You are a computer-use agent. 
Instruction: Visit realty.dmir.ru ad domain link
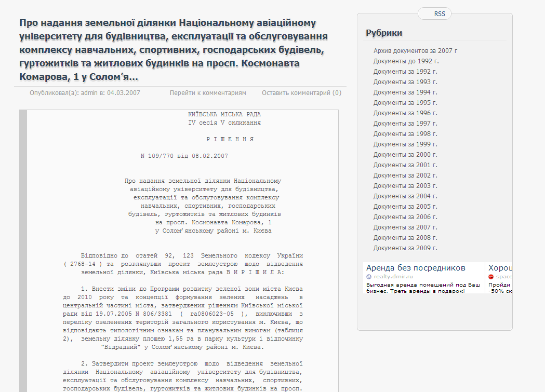(x=393, y=277)
